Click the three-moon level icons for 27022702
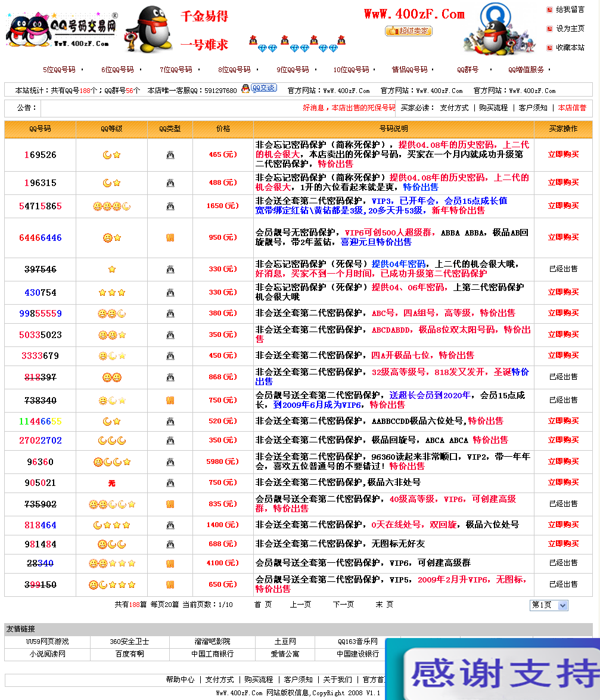 [112, 441]
